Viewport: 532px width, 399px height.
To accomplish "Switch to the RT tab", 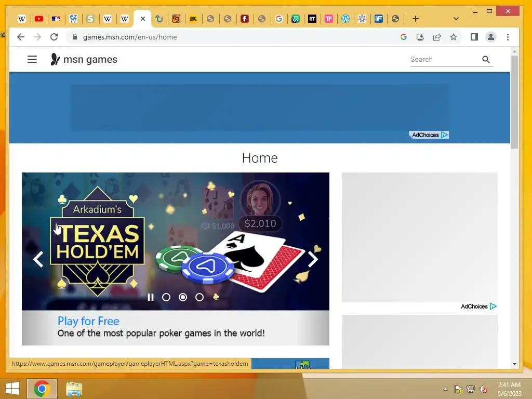I will (x=312, y=19).
